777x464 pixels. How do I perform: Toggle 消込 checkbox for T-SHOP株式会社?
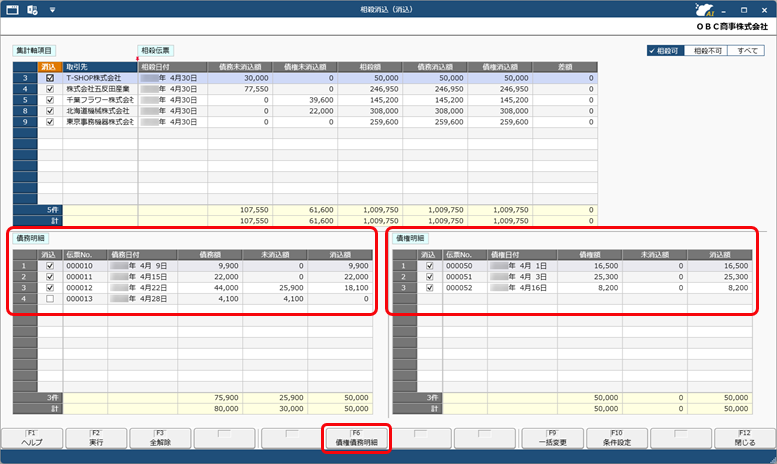tap(50, 78)
